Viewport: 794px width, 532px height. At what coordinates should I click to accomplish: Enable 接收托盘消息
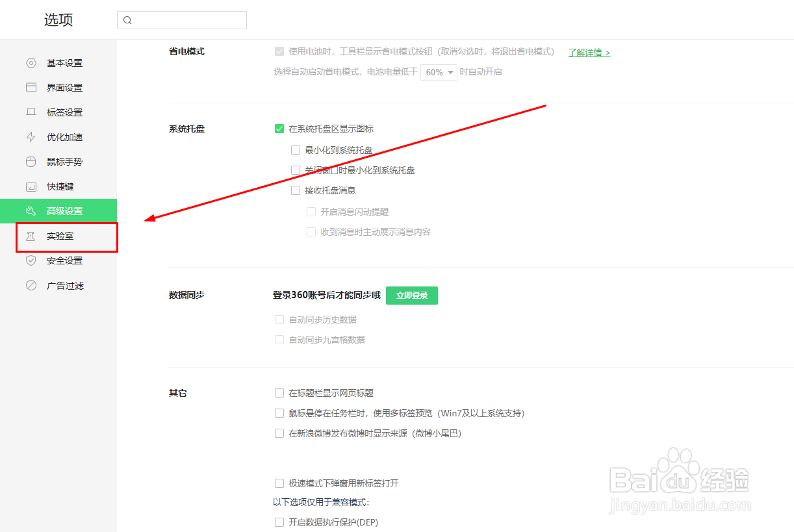click(x=296, y=190)
